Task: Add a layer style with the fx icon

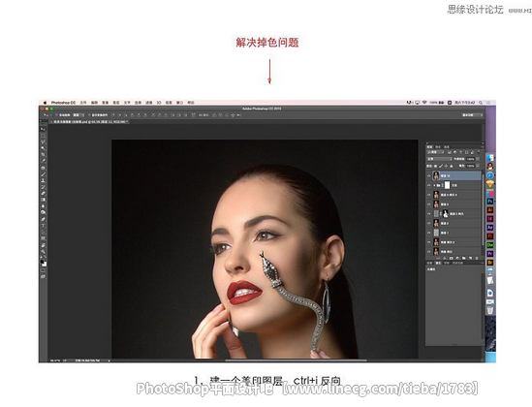Action: tap(445, 259)
